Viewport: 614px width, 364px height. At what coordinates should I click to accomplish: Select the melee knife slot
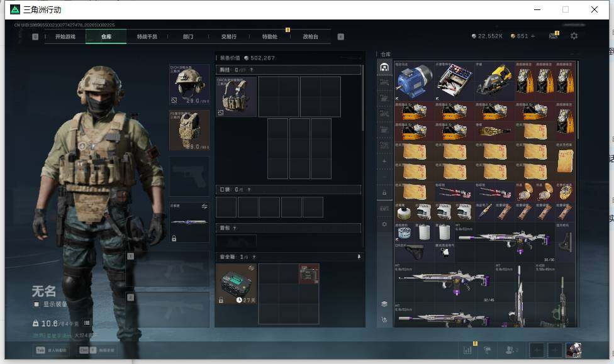[189, 223]
